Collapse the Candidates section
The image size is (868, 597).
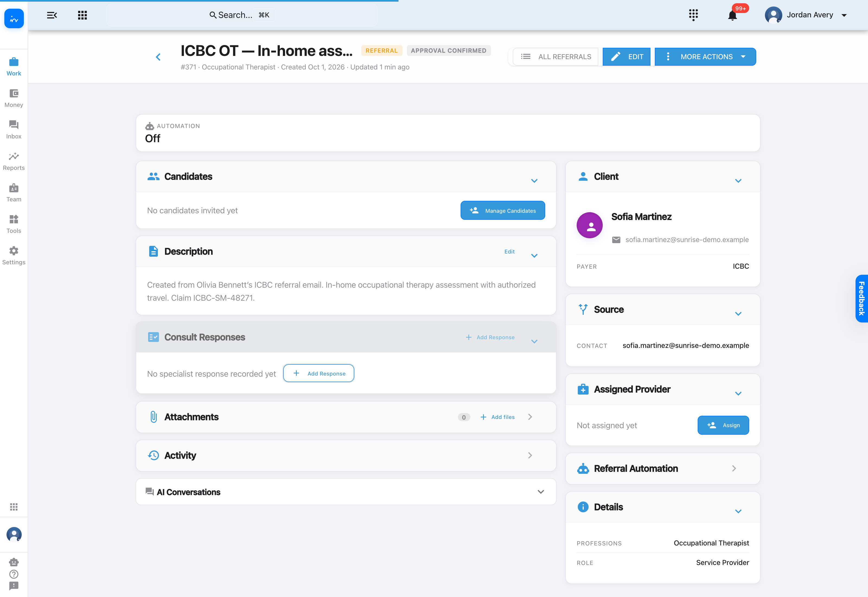pos(534,181)
